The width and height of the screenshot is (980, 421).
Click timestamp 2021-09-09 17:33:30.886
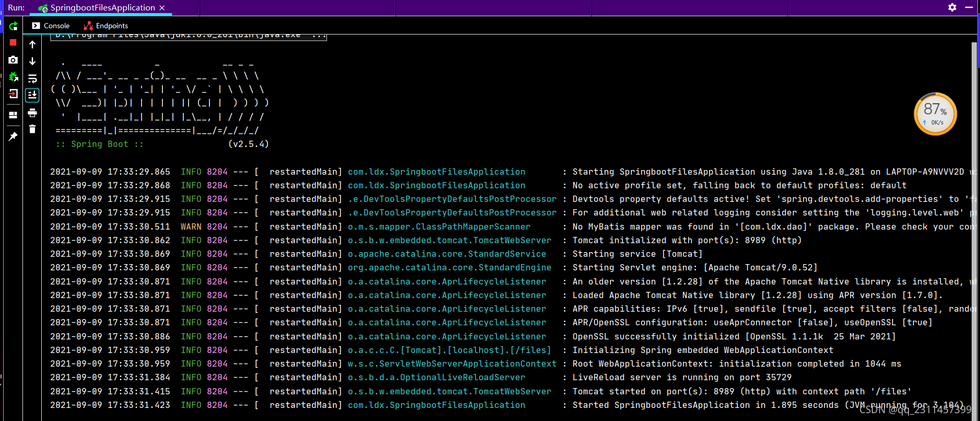tap(110, 336)
